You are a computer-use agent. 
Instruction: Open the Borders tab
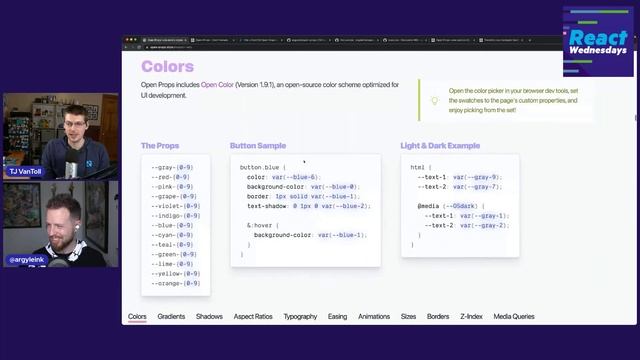tap(438, 316)
